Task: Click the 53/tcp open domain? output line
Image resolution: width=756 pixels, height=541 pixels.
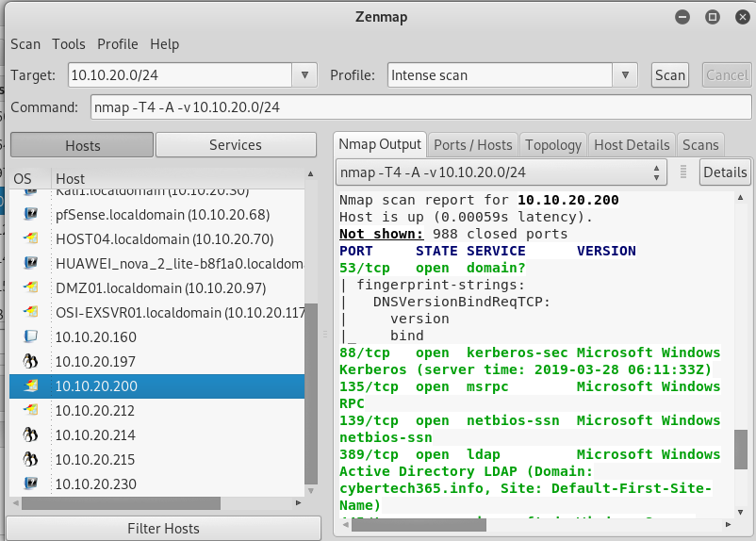Action: (432, 268)
